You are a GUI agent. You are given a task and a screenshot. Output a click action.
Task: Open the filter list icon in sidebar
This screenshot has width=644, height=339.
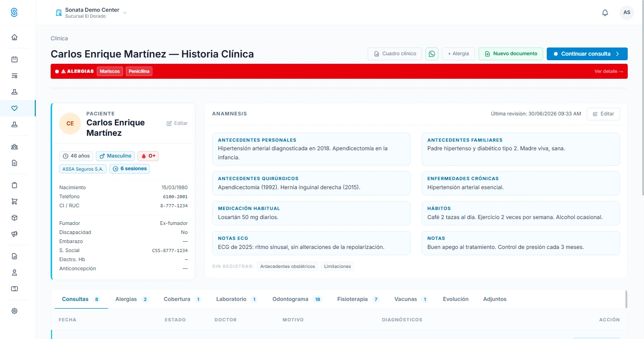[14, 76]
